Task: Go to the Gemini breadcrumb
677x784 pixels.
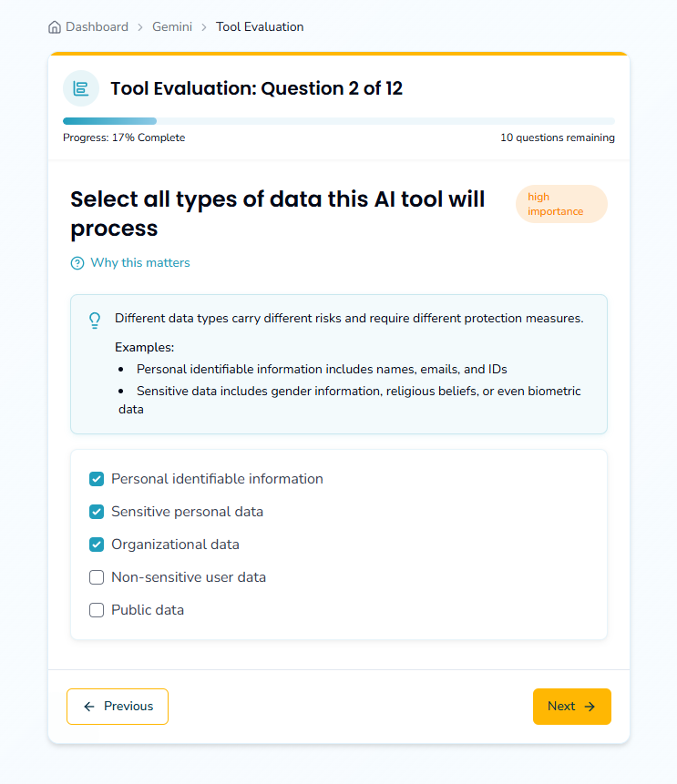Action: [x=172, y=27]
